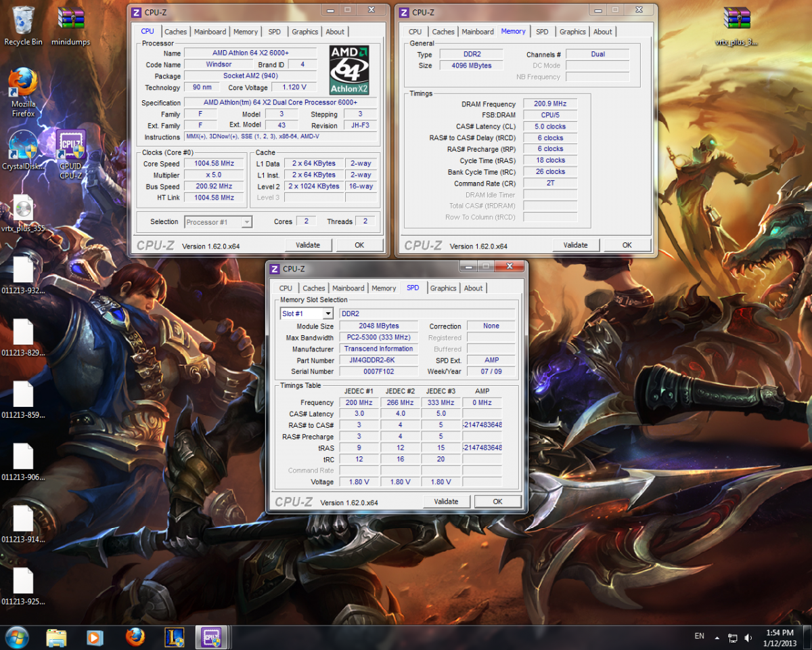
Task: Open Mainboard tab in the SPD window
Action: pyautogui.click(x=348, y=288)
